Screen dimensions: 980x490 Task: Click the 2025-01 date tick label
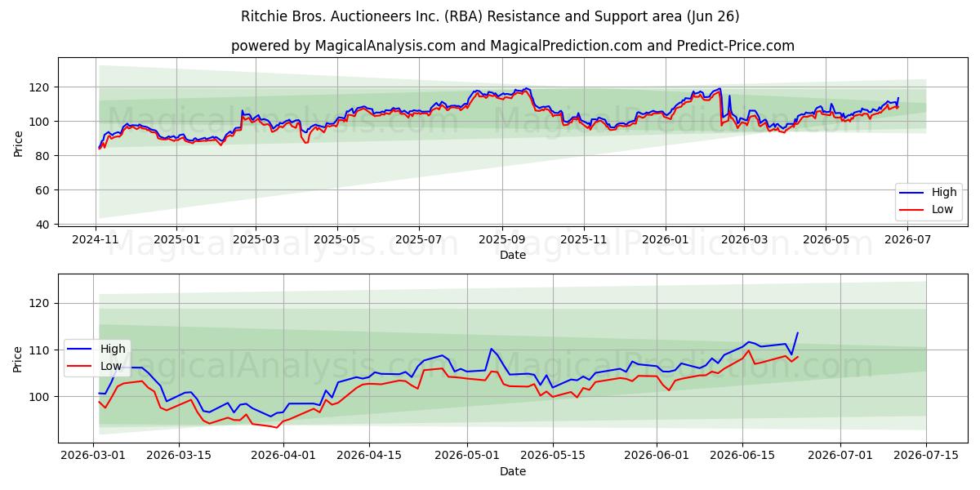[x=176, y=240]
